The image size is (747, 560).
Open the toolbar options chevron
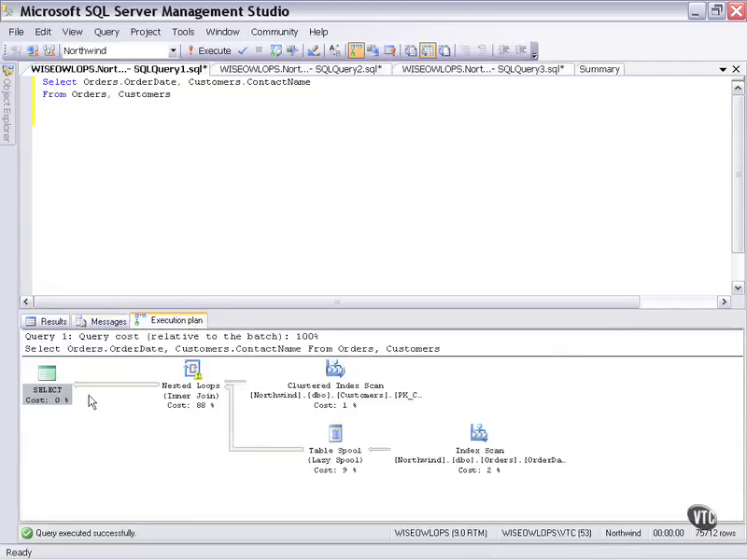[534, 51]
